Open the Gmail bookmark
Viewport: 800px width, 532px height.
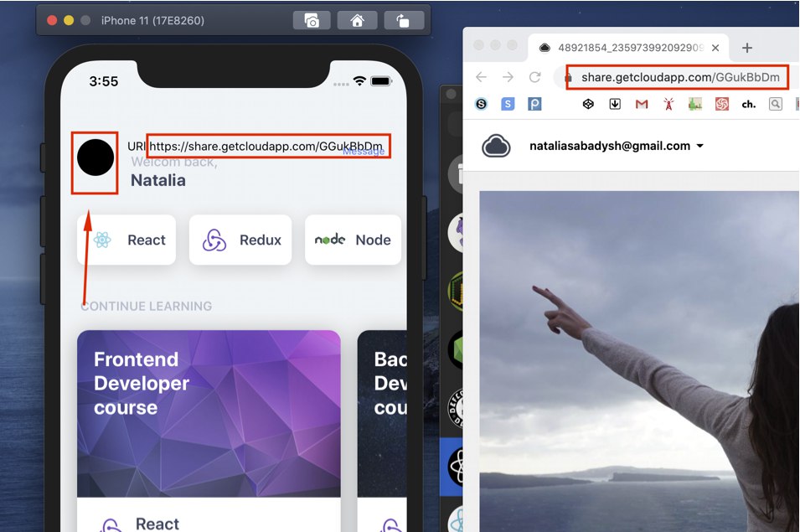point(642,104)
